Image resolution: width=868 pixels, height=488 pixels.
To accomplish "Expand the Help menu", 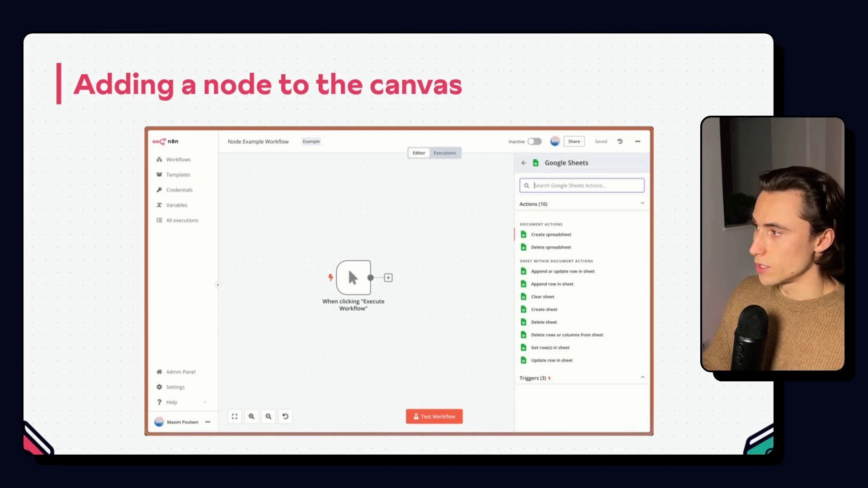I will [181, 402].
